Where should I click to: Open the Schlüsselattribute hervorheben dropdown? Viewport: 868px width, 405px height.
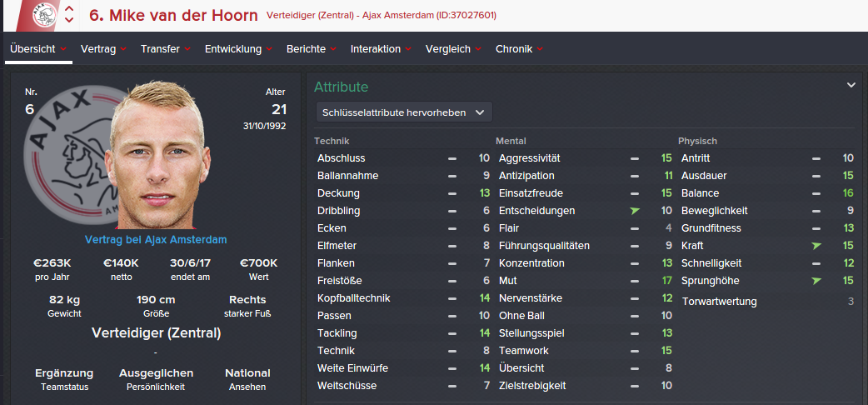[404, 112]
